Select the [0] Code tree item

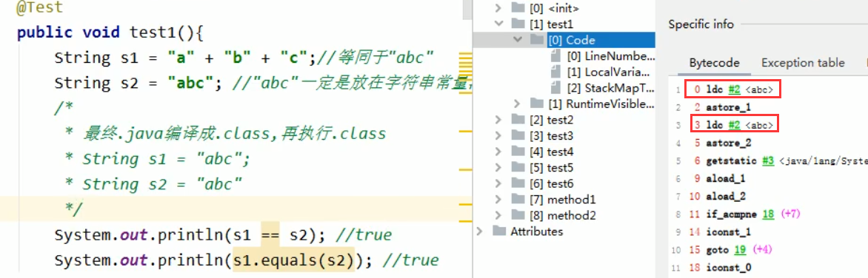pos(571,40)
